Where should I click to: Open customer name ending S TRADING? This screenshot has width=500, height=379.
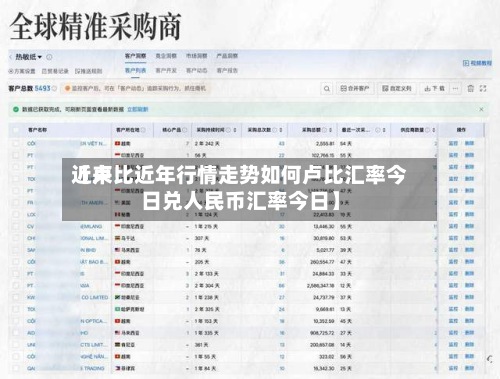pyautogui.click(x=66, y=368)
